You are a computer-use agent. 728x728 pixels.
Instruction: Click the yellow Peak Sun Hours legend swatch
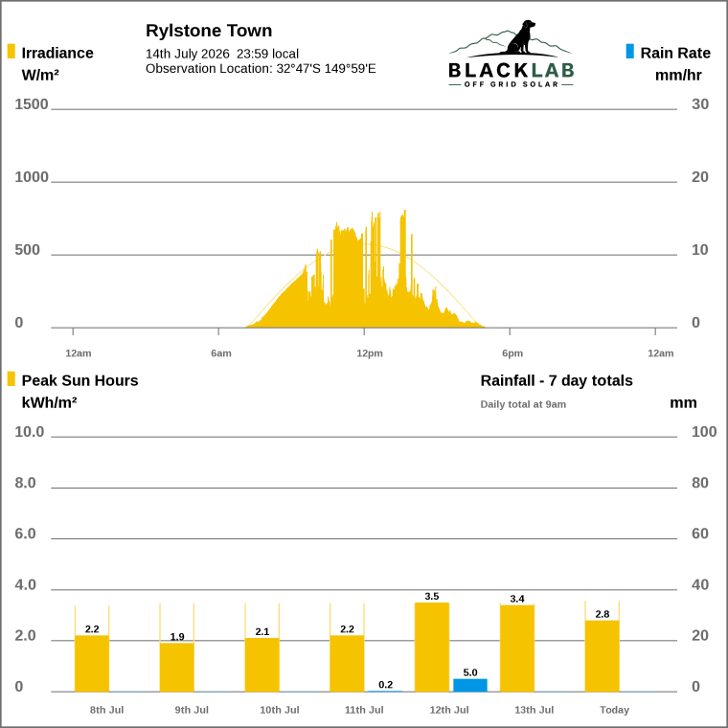(x=11, y=379)
